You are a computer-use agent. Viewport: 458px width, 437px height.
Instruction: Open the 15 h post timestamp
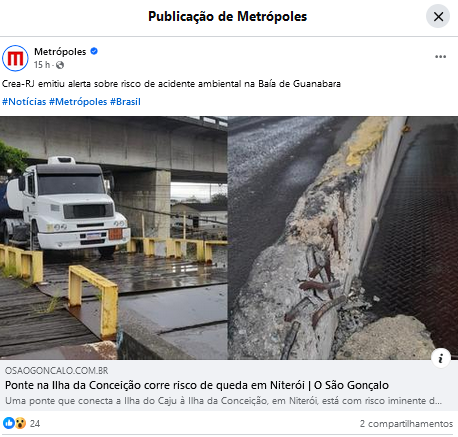pos(42,65)
